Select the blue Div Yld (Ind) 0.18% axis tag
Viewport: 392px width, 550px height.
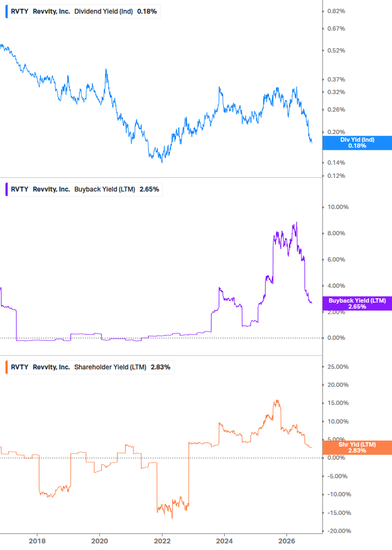357,143
